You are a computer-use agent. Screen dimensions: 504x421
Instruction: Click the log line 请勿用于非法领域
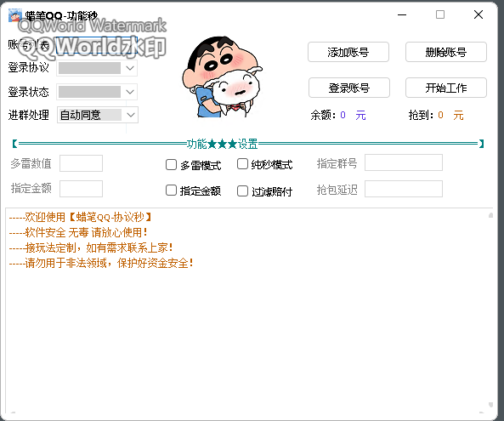tap(101, 264)
